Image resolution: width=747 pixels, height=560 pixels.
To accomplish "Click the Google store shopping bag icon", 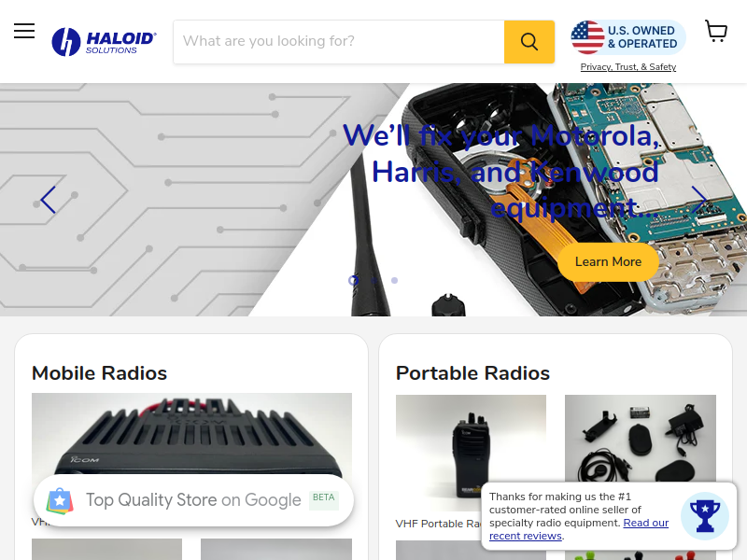I will (60, 500).
